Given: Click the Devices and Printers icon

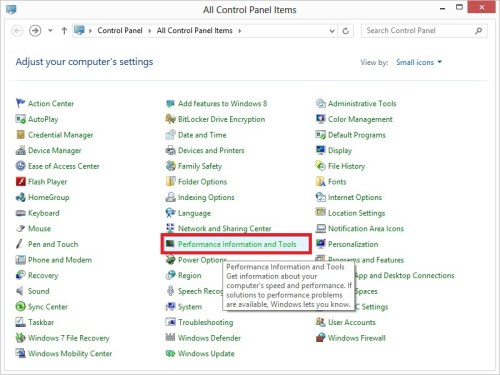Looking at the screenshot, I should (170, 150).
